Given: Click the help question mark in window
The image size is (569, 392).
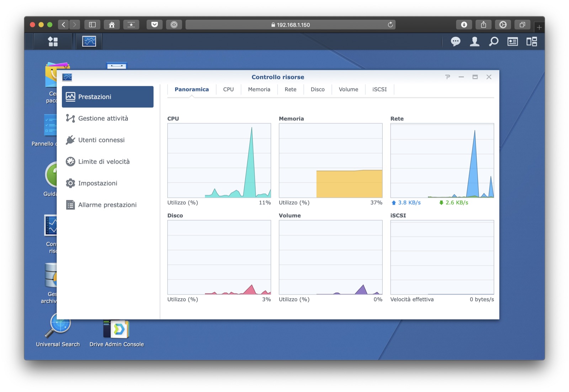Looking at the screenshot, I should (x=447, y=77).
